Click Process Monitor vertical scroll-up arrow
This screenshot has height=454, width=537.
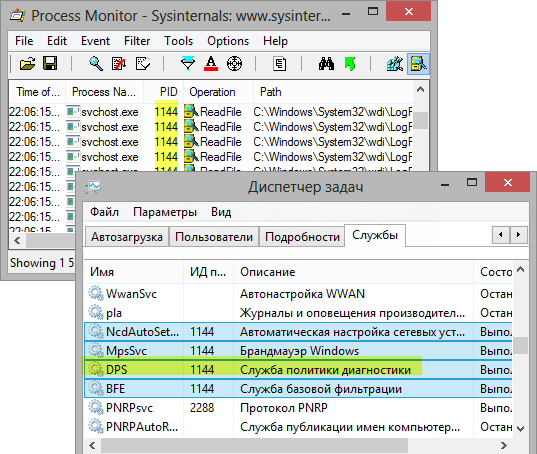tap(421, 90)
